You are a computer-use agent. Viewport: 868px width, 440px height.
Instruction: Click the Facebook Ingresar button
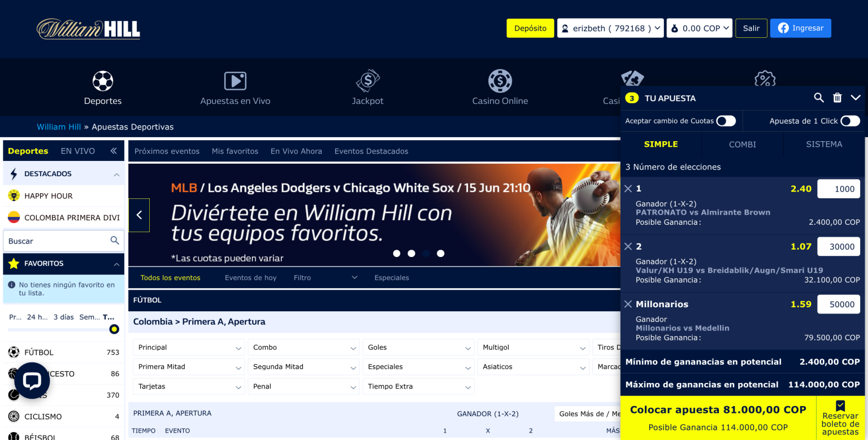(x=800, y=28)
